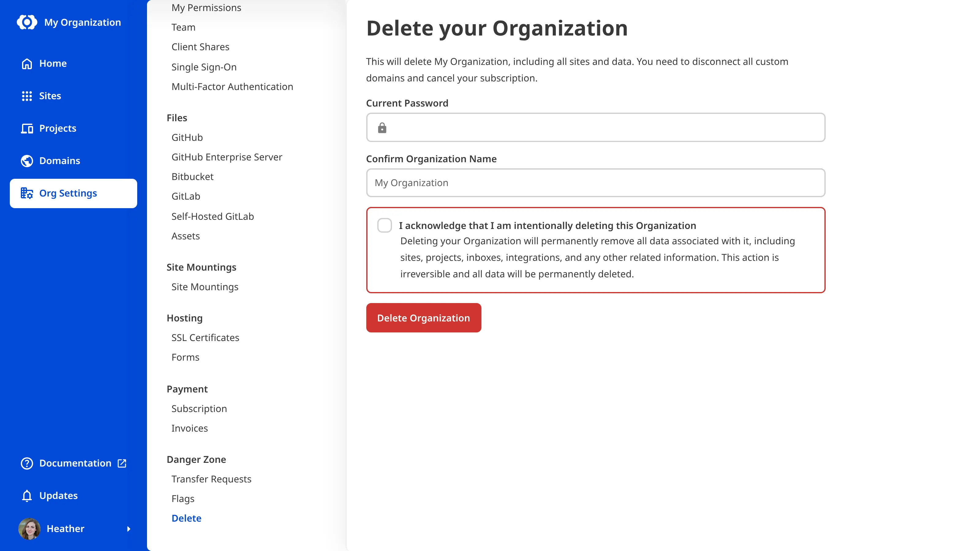Click the Home house icon
980x551 pixels.
27,63
